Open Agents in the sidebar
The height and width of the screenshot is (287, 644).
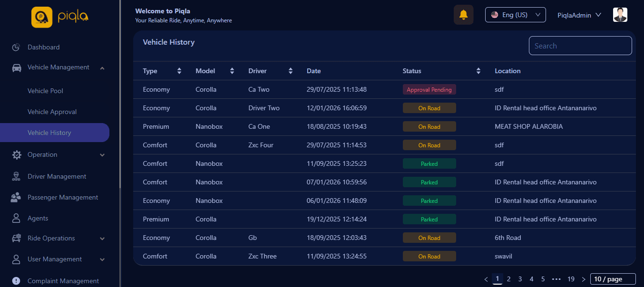point(38,218)
